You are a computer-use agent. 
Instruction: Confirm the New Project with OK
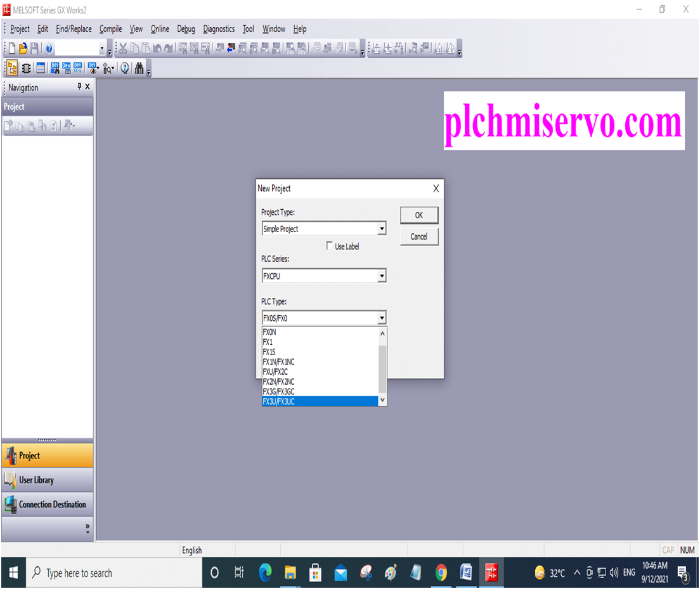[418, 215]
